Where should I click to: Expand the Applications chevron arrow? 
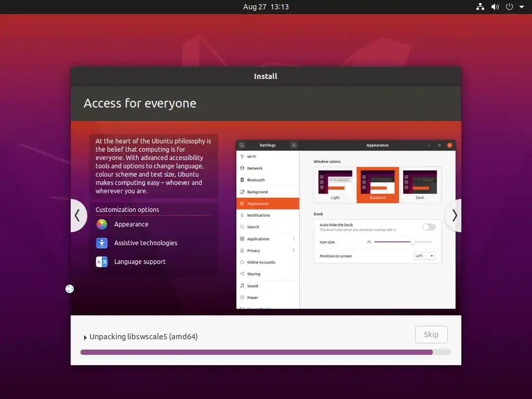tap(294, 239)
